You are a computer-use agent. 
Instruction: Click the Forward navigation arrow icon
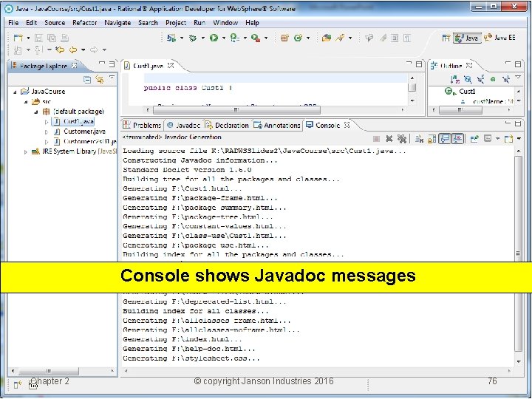pyautogui.click(x=94, y=50)
